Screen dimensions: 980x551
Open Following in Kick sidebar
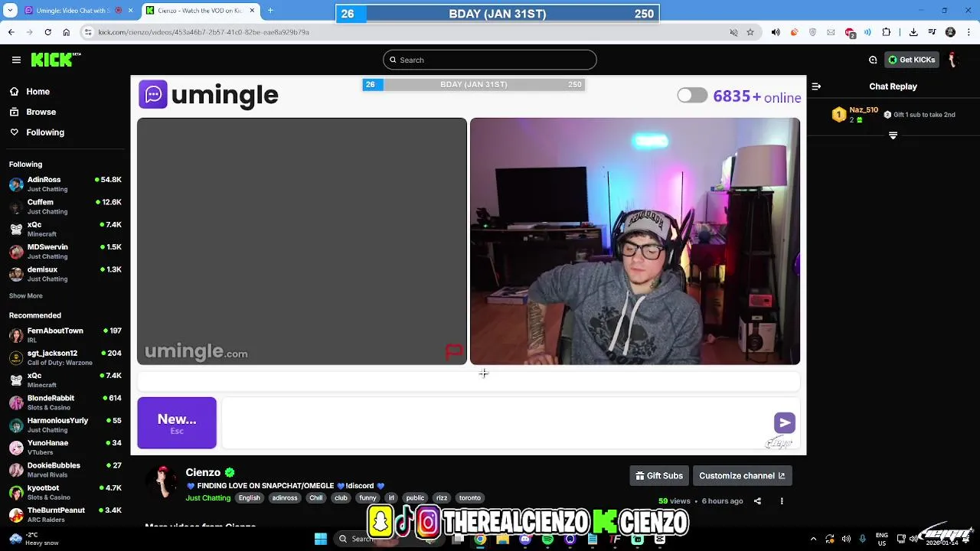37,132
